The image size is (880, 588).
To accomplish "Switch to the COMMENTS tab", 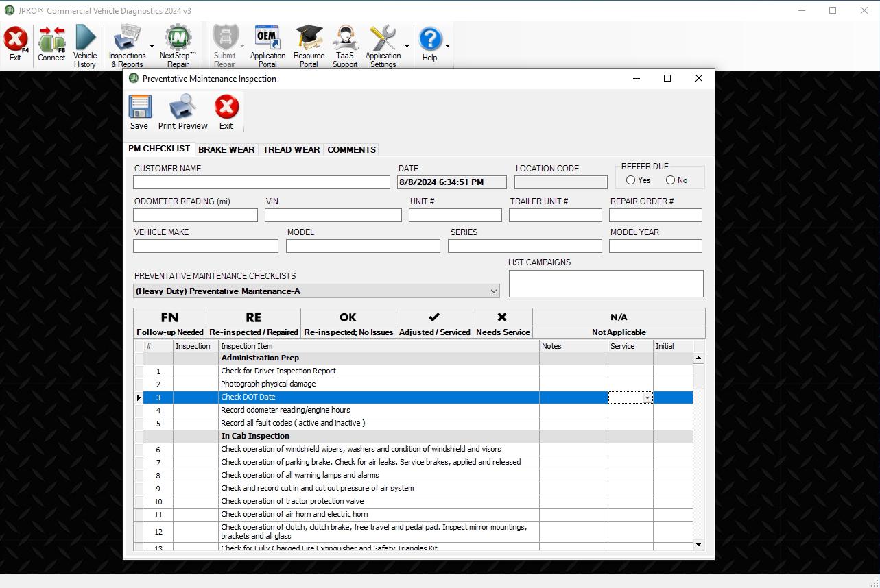I will pos(350,149).
